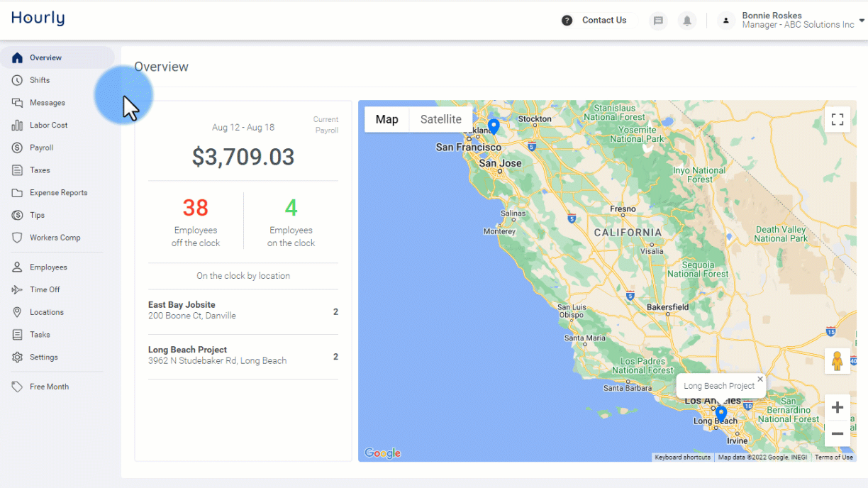Click the Free Month tag icon
The height and width of the screenshot is (488, 868).
[18, 387]
